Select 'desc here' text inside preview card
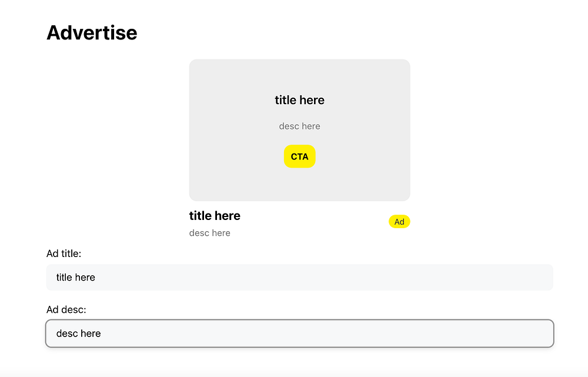This screenshot has width=588, height=377. (x=300, y=126)
